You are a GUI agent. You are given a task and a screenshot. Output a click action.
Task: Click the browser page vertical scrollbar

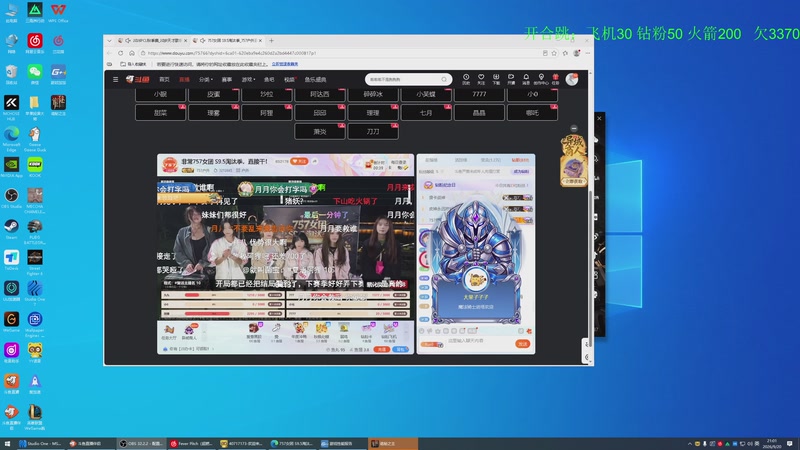click(x=590, y=269)
